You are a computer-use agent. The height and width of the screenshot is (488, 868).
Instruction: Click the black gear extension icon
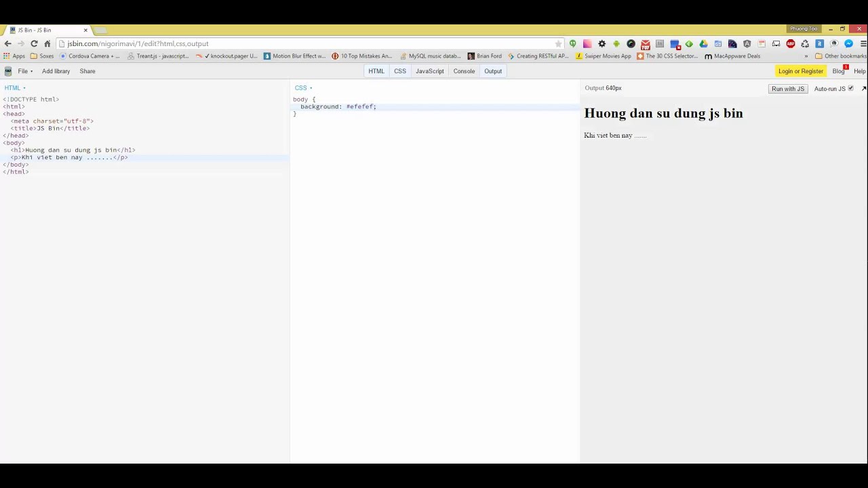(x=602, y=43)
